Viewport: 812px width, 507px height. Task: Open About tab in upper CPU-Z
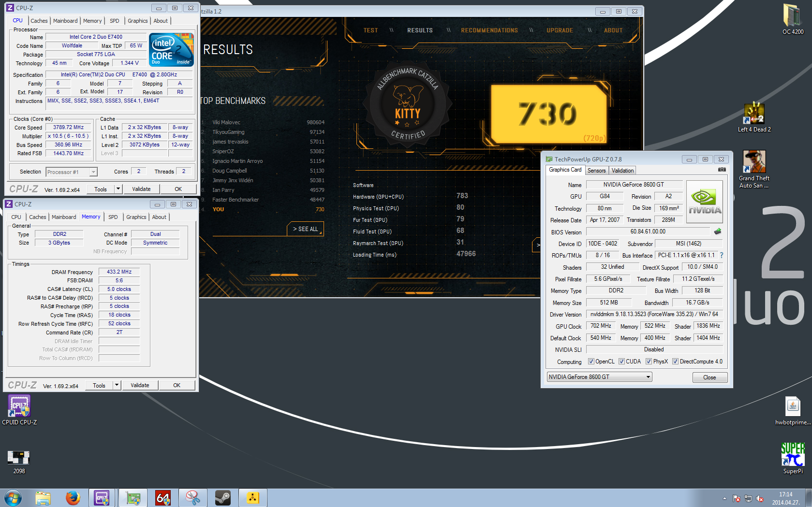(x=161, y=21)
